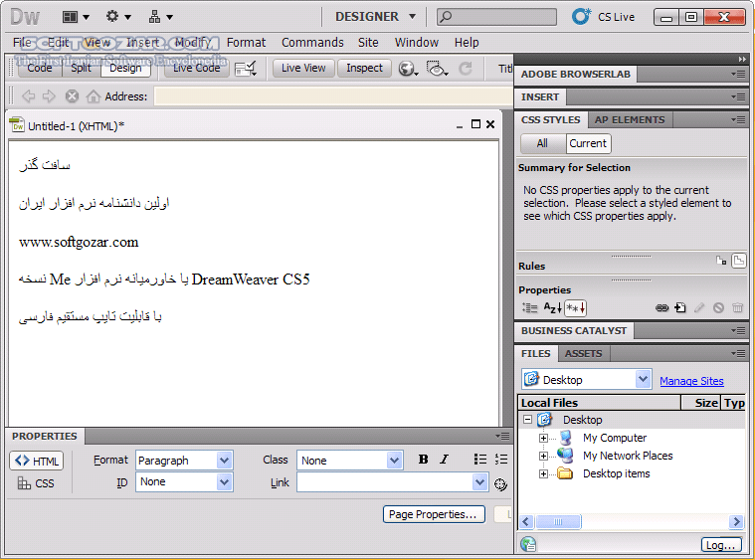
Task: Click the Attach Style Sheet link icon
Action: tap(662, 307)
